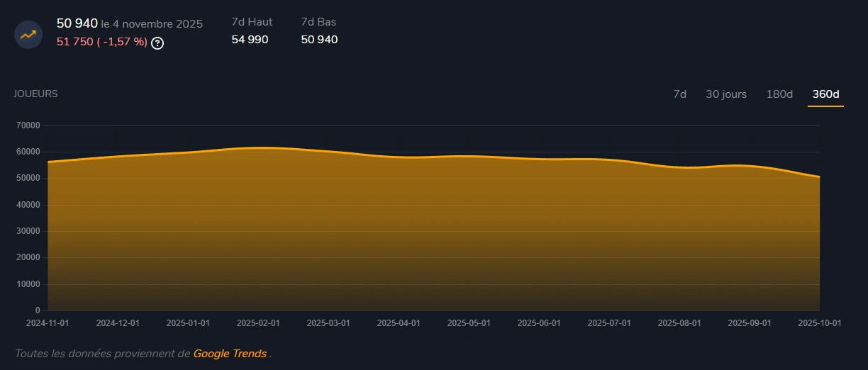Click the date le 4 novembre 2025

tap(152, 24)
